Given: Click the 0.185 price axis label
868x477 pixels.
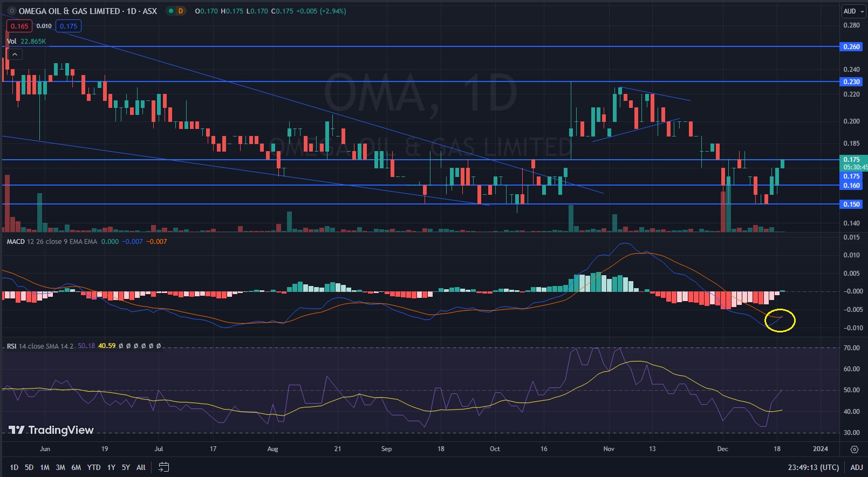Looking at the screenshot, I should click(851, 144).
